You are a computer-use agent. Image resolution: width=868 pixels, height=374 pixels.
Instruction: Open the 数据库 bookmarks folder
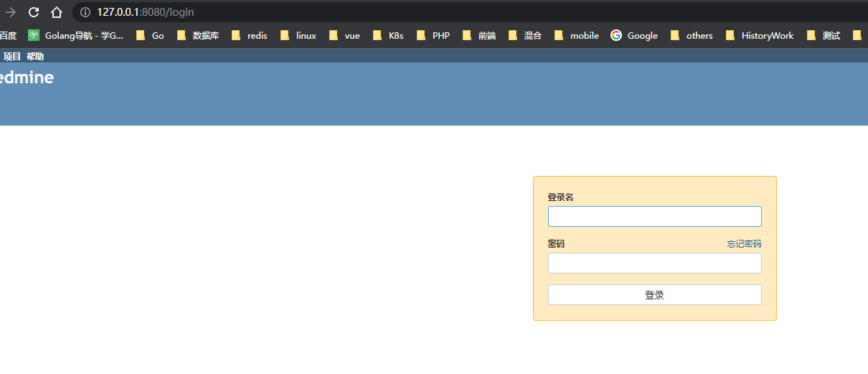click(197, 35)
